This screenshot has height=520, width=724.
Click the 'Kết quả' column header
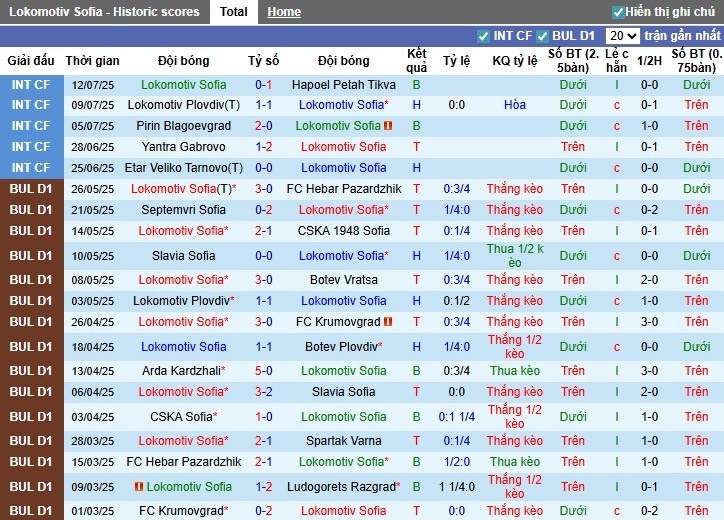coord(416,61)
